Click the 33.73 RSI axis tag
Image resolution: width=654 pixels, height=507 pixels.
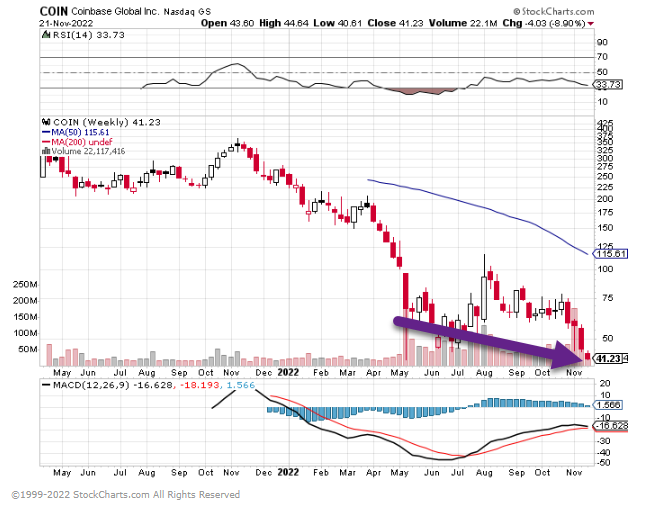609,85
